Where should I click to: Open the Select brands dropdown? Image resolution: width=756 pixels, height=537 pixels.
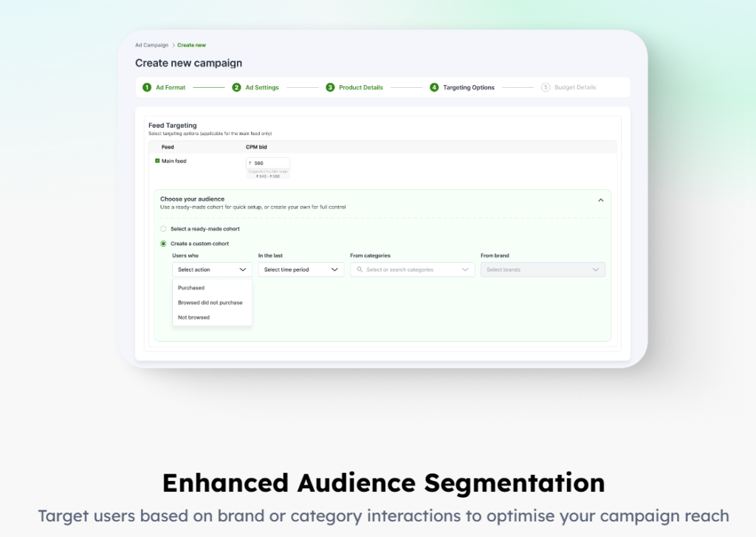click(x=542, y=270)
